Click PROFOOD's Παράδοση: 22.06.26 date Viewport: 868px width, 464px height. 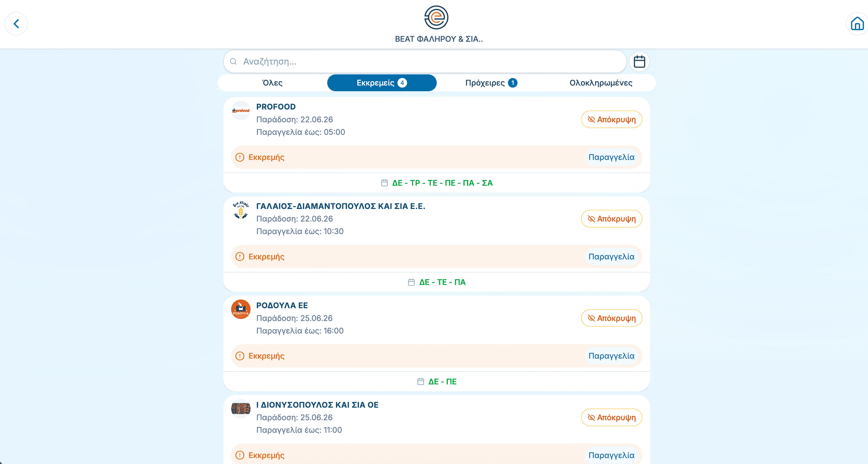click(295, 120)
